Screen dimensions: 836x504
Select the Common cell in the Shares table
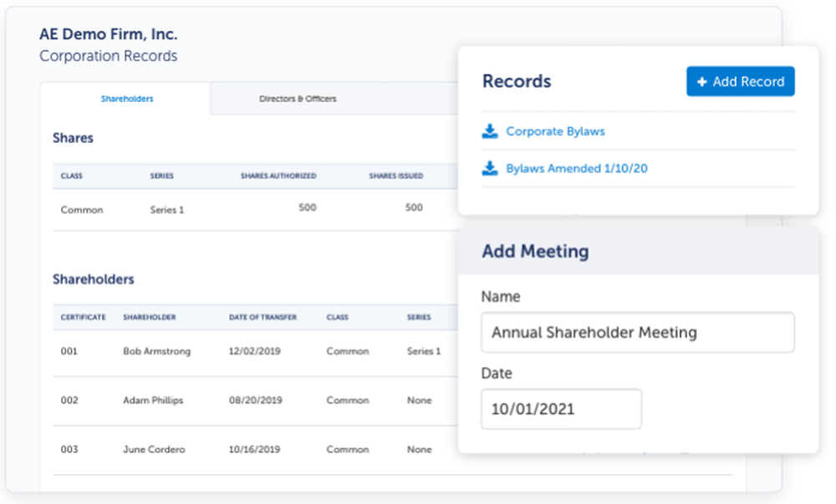(x=82, y=210)
